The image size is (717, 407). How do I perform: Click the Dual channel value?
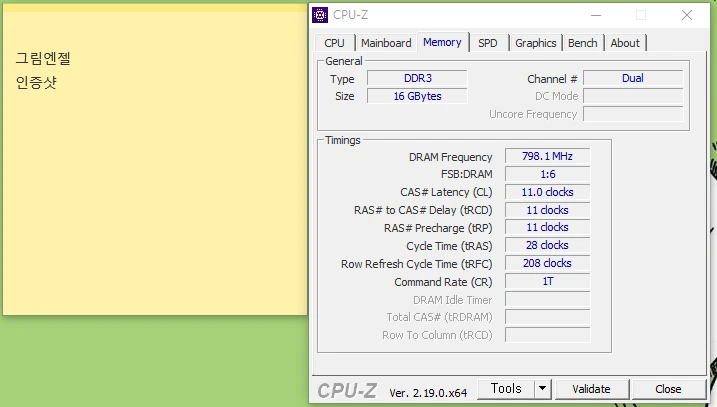tap(633, 78)
